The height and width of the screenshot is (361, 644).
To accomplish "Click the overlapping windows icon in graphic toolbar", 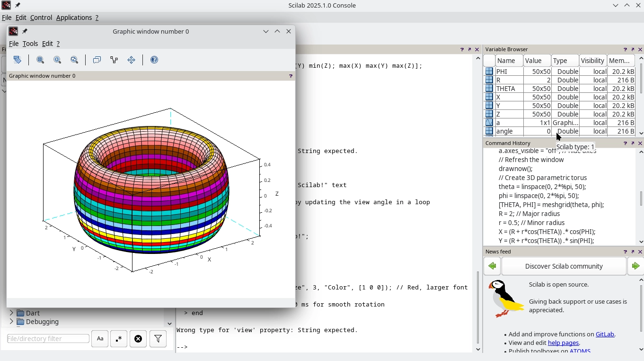I will (97, 60).
